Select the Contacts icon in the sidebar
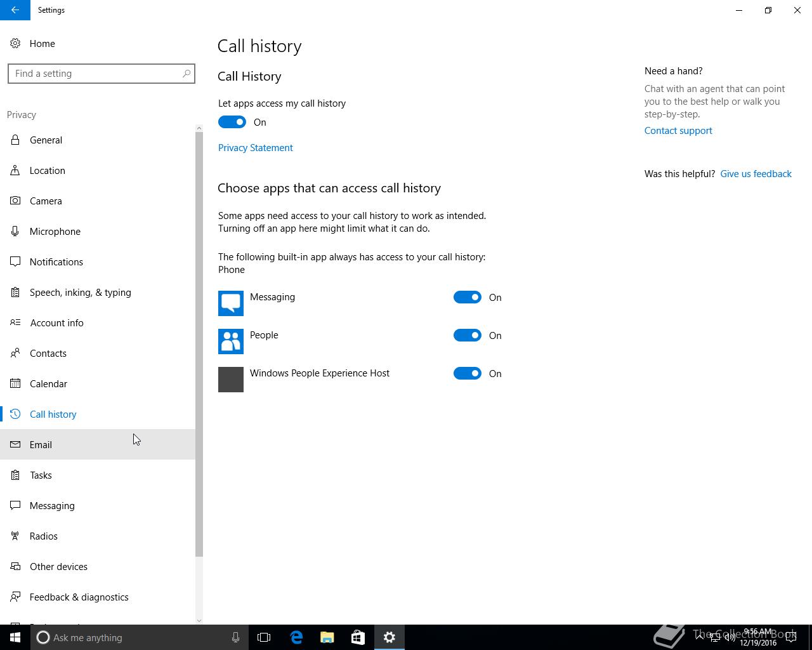Viewport: 812px width, 650px height. click(15, 353)
